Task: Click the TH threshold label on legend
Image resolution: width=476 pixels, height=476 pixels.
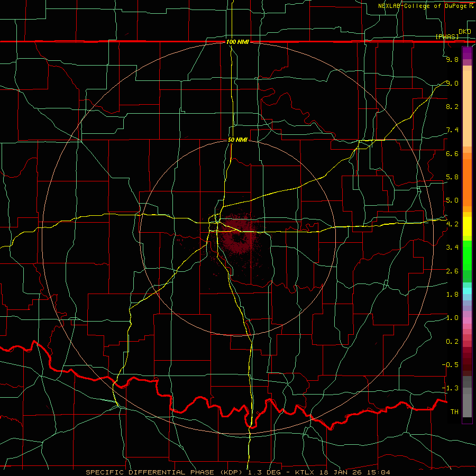Action: [x=454, y=412]
